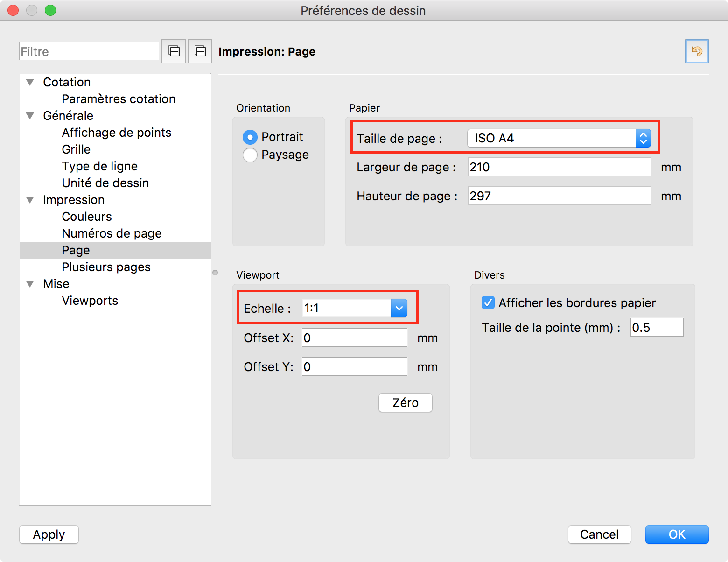Collapse the Générale tree section
The width and height of the screenshot is (728, 562).
pyautogui.click(x=30, y=116)
